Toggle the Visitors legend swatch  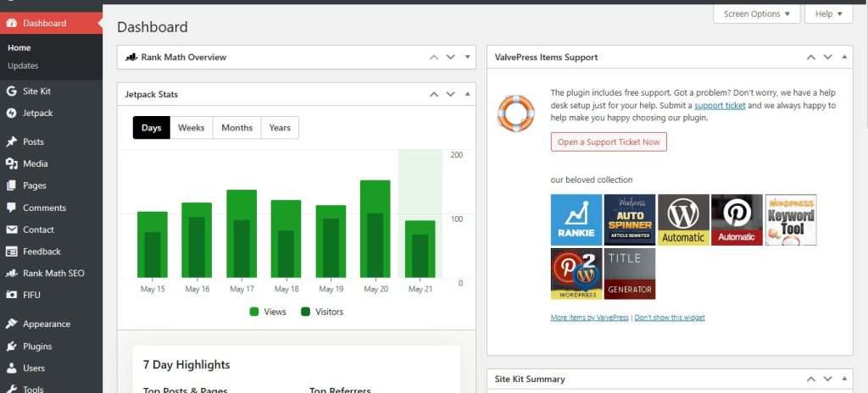[305, 312]
